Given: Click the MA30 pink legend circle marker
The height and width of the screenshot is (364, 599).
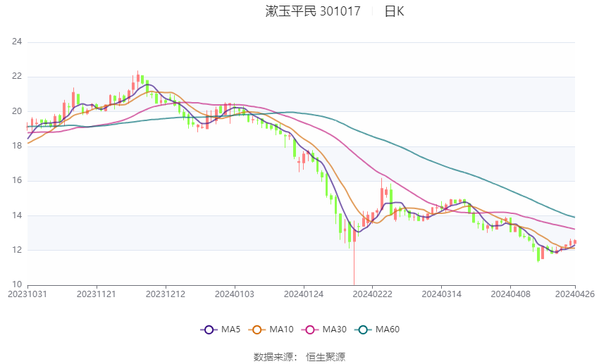Looking at the screenshot, I should click(309, 330).
